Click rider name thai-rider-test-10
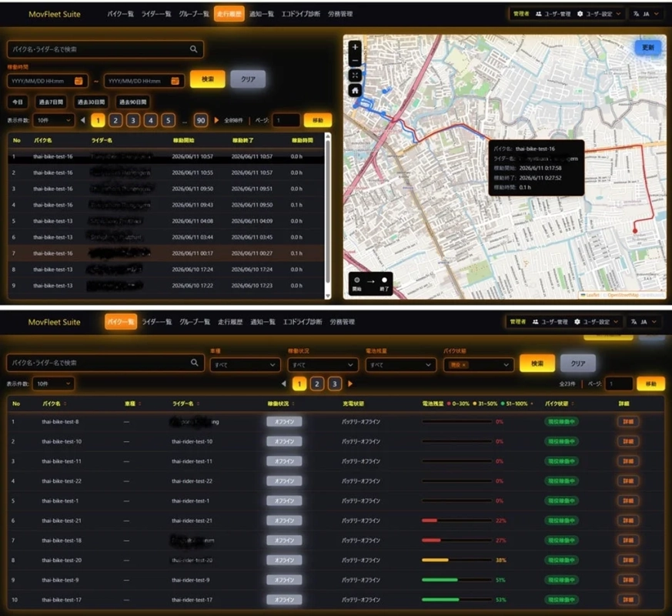The image size is (672, 616). (x=192, y=441)
